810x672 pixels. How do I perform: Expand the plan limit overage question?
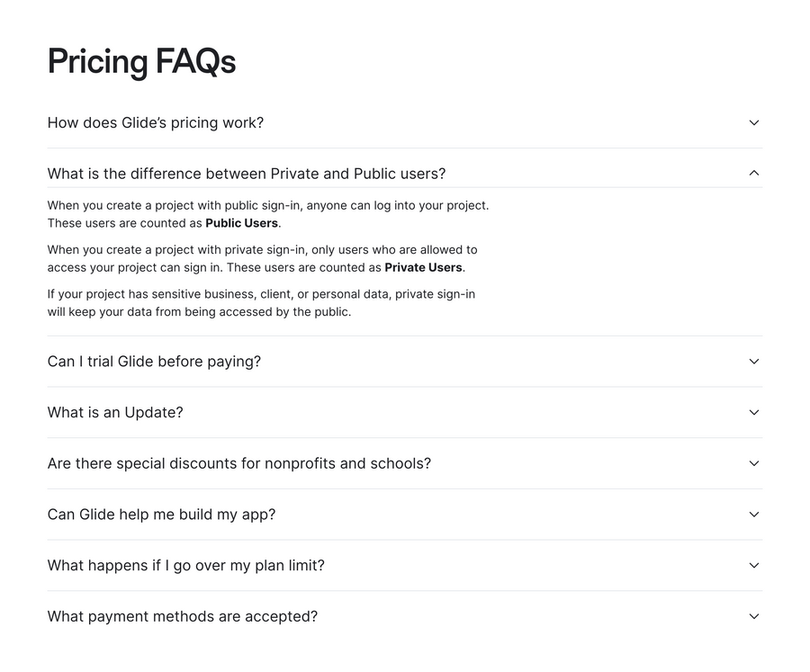405,565
